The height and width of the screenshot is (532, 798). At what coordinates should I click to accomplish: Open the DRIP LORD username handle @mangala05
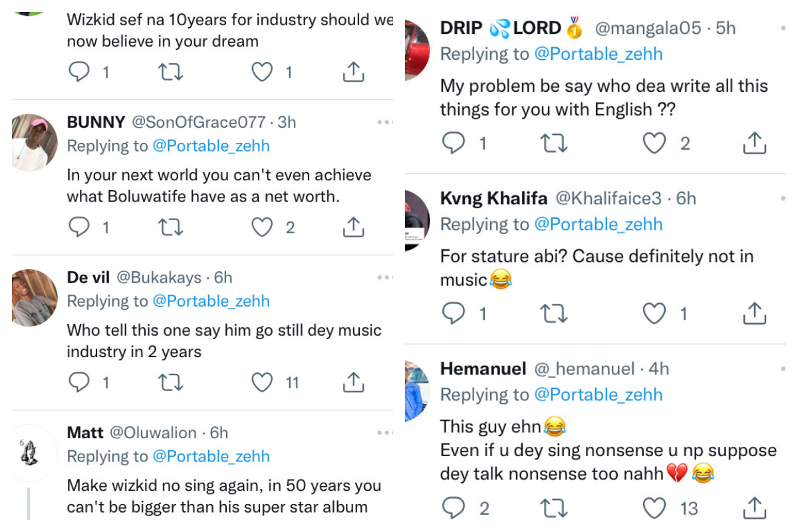[647, 29]
